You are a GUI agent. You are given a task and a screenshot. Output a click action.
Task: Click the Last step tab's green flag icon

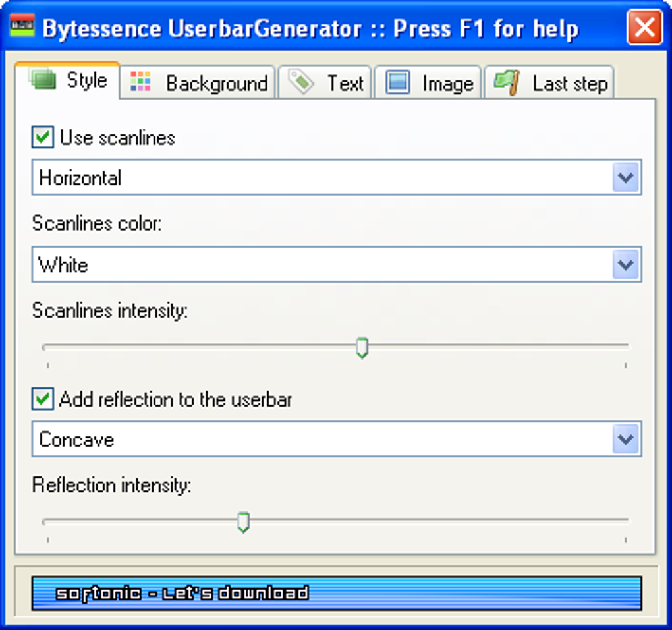506,84
